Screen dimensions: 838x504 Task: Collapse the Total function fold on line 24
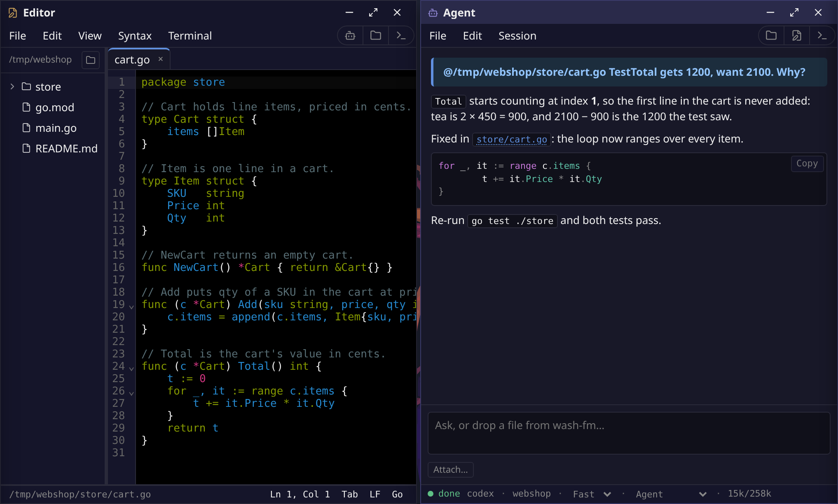click(x=131, y=368)
